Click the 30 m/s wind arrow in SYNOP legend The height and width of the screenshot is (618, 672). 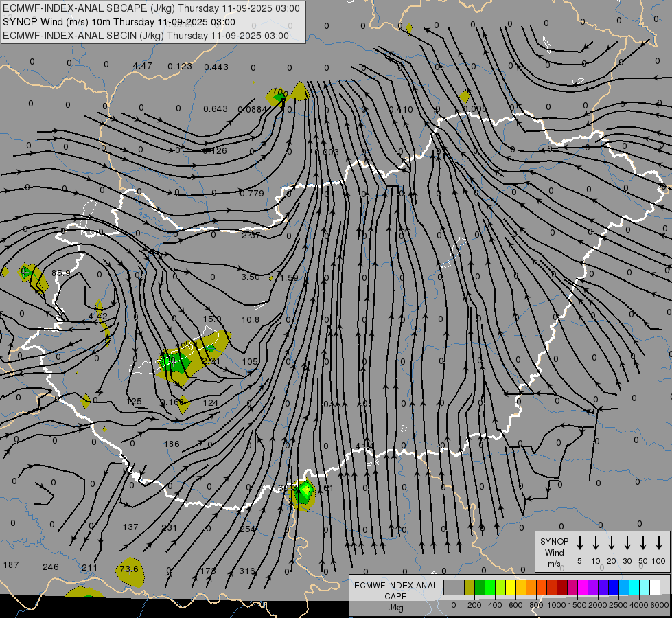pos(627,543)
